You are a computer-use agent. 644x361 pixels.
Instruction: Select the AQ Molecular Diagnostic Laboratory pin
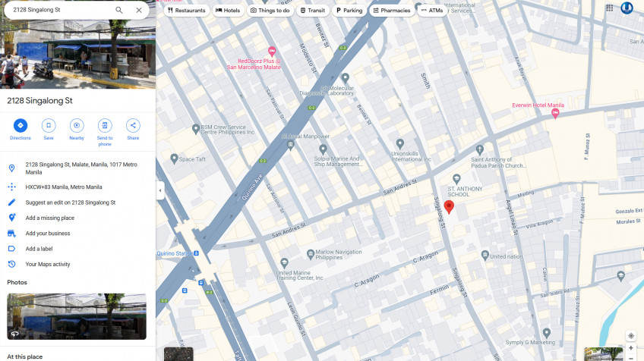(x=346, y=77)
